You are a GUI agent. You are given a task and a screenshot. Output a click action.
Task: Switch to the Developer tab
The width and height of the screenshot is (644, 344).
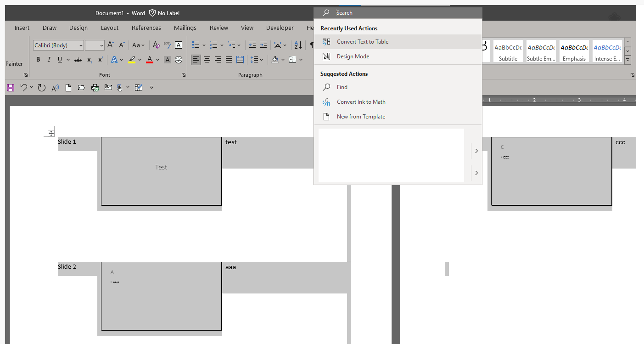tap(280, 28)
